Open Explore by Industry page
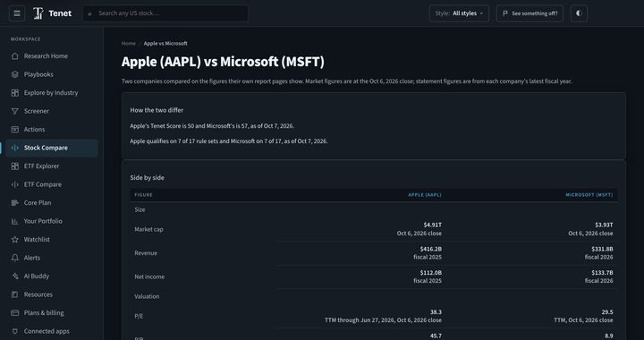The image size is (644, 340). (x=51, y=93)
